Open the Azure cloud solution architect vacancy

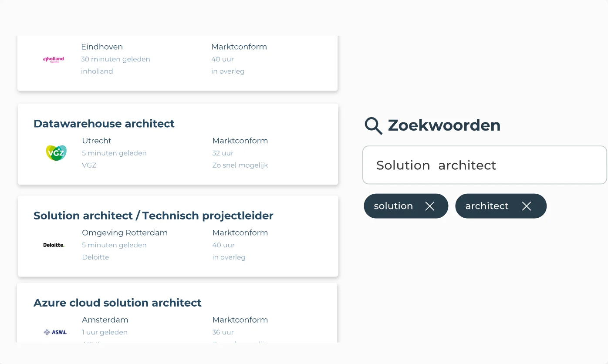tap(117, 303)
